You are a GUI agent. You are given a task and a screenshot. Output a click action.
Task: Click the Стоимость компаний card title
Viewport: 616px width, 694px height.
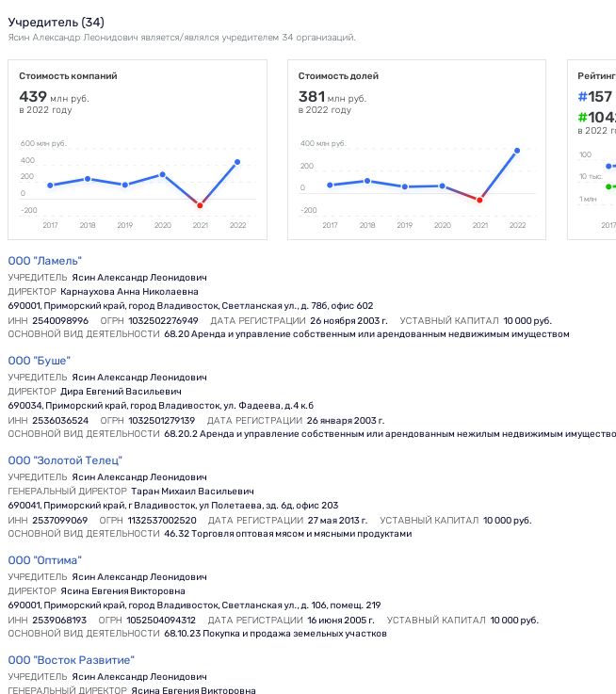click(x=68, y=76)
